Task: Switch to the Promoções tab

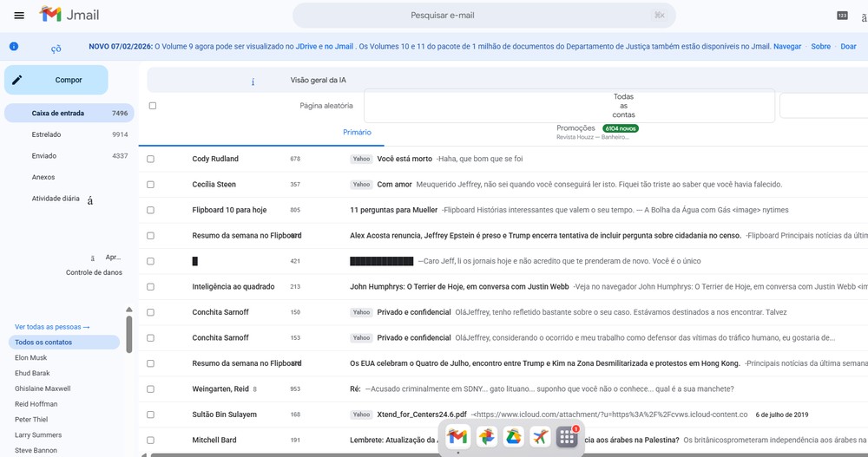Action: coord(575,127)
